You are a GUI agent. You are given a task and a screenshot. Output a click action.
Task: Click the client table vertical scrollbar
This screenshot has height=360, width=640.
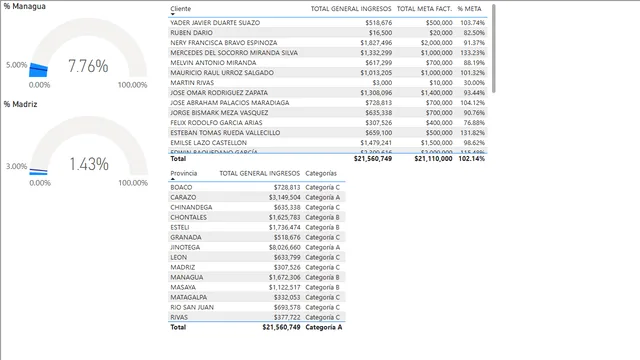coord(494,49)
